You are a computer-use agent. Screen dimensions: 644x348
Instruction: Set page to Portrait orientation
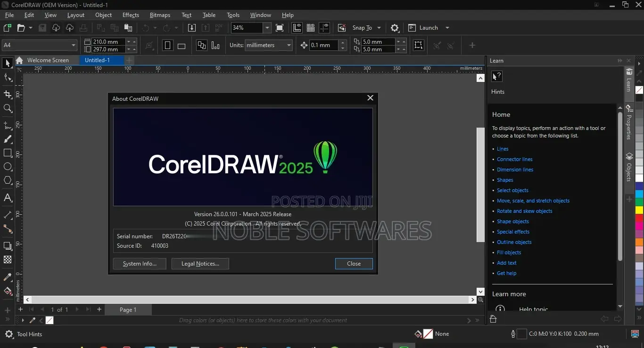[x=168, y=45]
